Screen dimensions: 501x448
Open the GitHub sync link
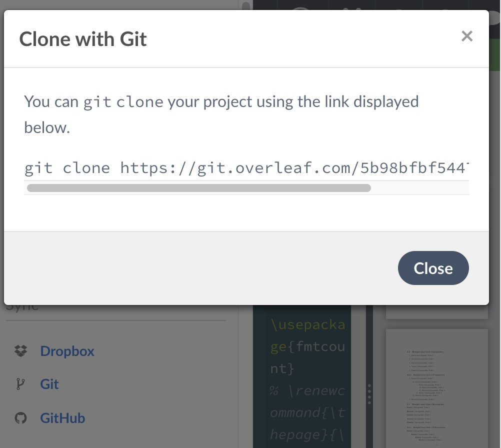pyautogui.click(x=62, y=418)
